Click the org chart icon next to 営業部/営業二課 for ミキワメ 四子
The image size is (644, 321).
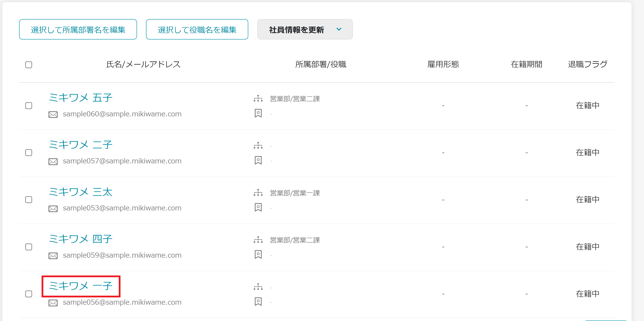(x=258, y=240)
